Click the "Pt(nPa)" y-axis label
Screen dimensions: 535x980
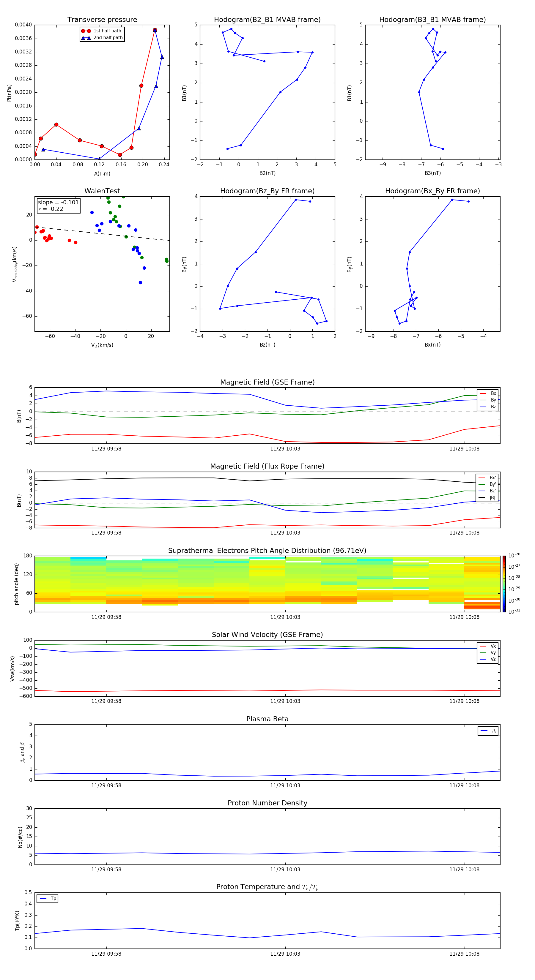click(x=9, y=92)
